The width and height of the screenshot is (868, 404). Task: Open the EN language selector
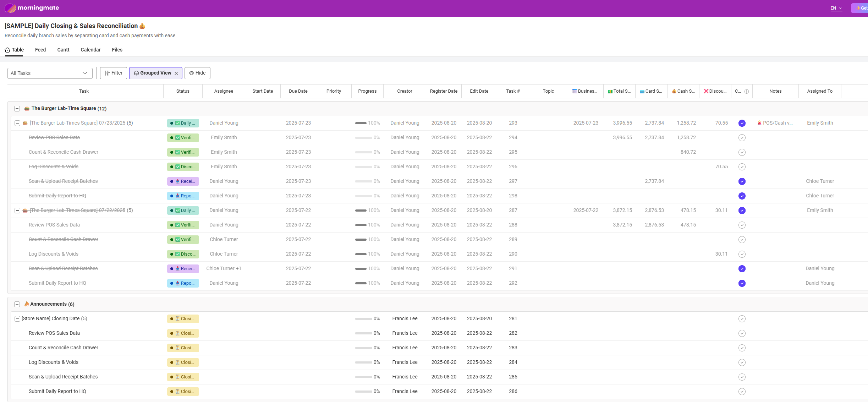pos(836,8)
